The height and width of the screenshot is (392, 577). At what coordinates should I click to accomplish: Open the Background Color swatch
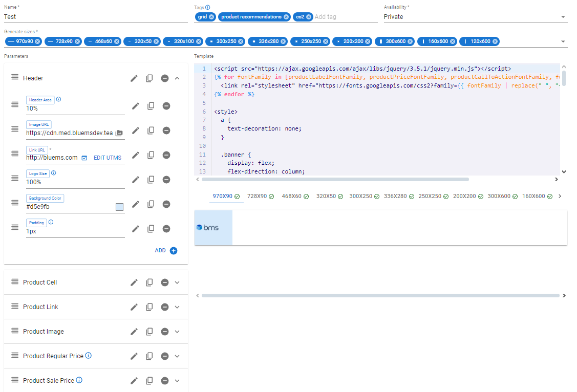pyautogui.click(x=119, y=207)
